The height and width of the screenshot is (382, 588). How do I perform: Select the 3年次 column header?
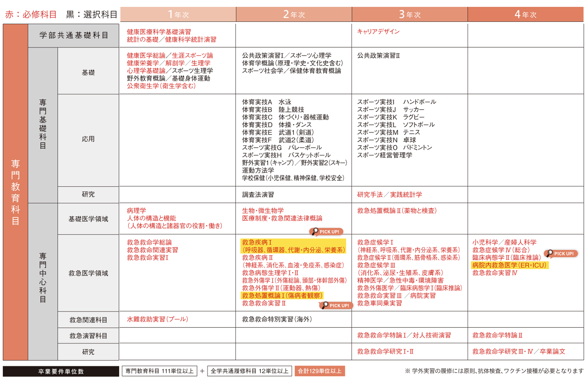click(409, 14)
